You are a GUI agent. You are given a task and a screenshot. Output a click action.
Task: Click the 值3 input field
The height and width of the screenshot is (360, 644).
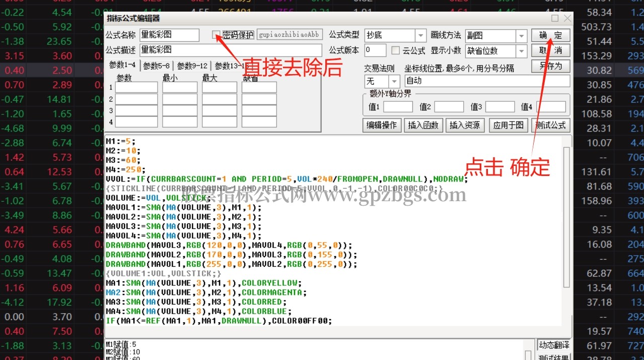(x=500, y=107)
